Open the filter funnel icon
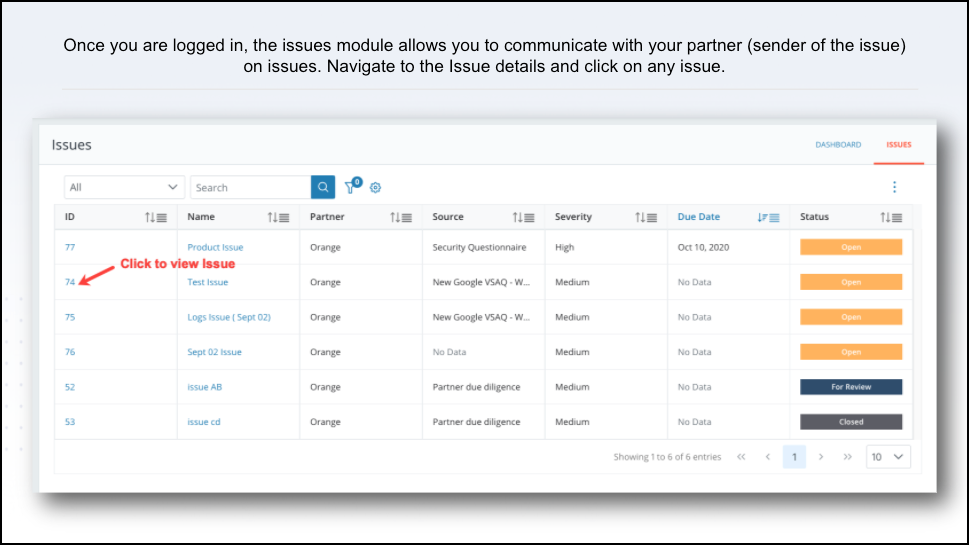Image resolution: width=969 pixels, height=545 pixels. click(350, 187)
